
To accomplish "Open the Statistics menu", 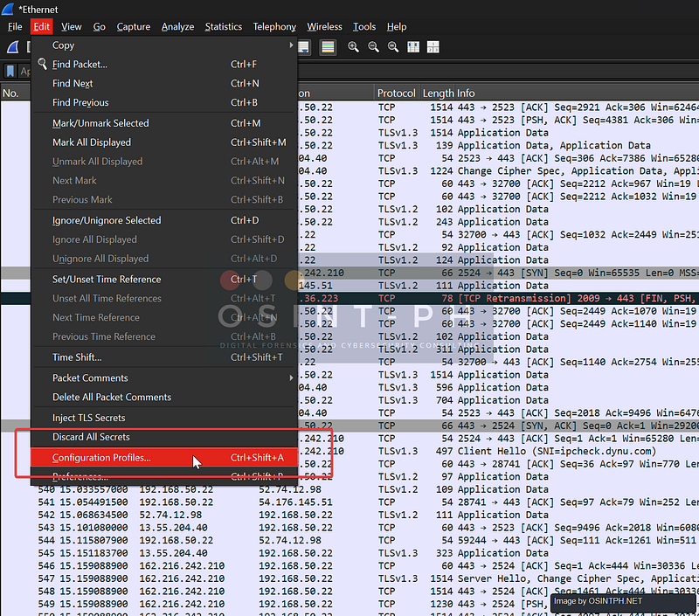I will point(224,27).
